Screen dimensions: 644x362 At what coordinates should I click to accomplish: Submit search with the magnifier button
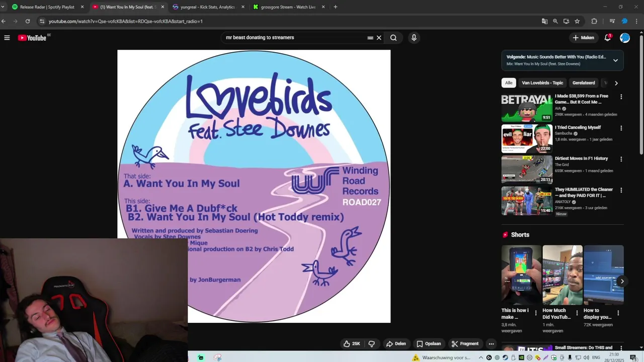(x=393, y=38)
